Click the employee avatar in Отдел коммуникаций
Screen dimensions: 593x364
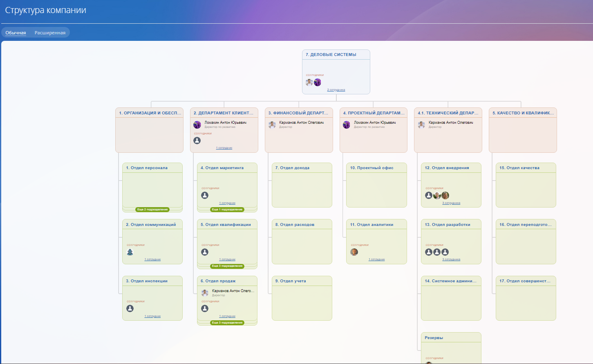click(x=130, y=252)
